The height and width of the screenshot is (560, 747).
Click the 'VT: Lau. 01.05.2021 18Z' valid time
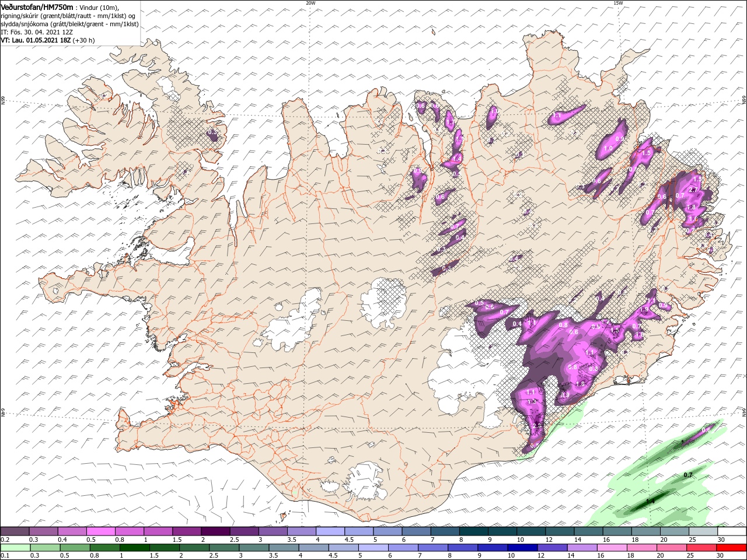coord(36,40)
